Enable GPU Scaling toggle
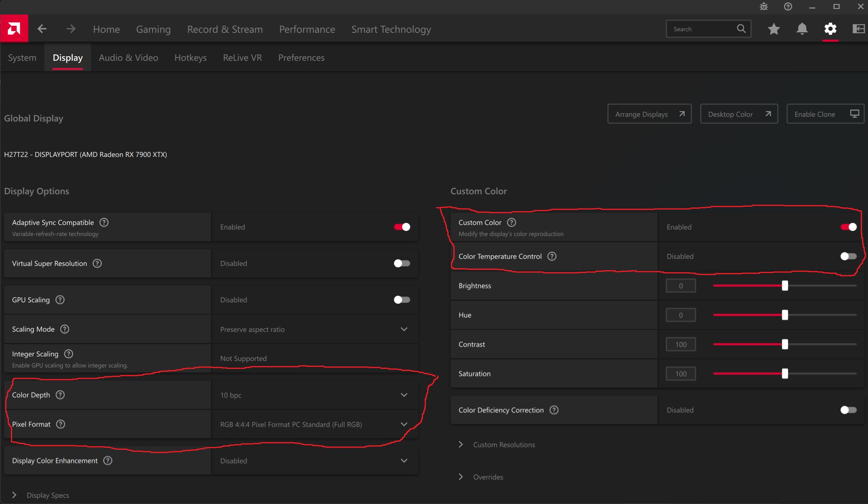The height and width of the screenshot is (504, 868). coord(402,300)
